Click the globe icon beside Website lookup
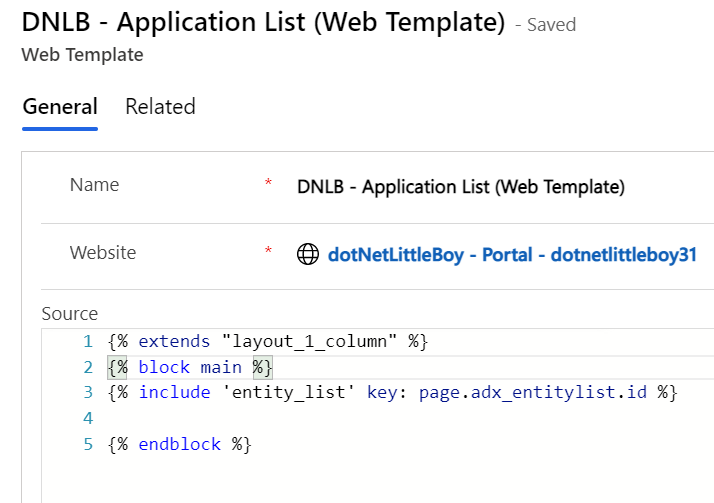Screen dimensions: 714x503 coord(309,255)
